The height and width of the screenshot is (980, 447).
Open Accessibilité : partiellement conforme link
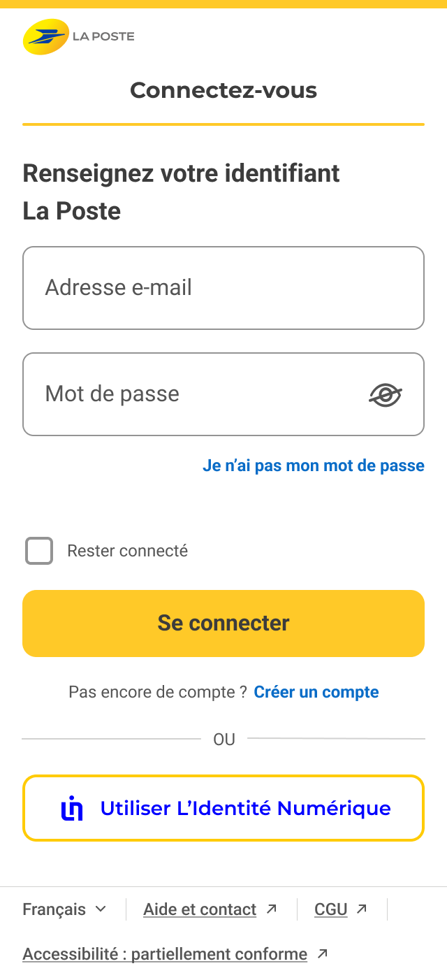coord(165,954)
